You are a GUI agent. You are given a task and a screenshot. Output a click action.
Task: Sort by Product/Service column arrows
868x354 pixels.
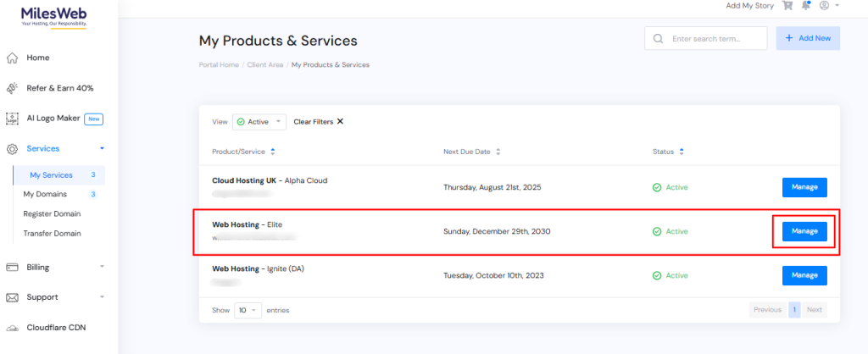coord(272,152)
